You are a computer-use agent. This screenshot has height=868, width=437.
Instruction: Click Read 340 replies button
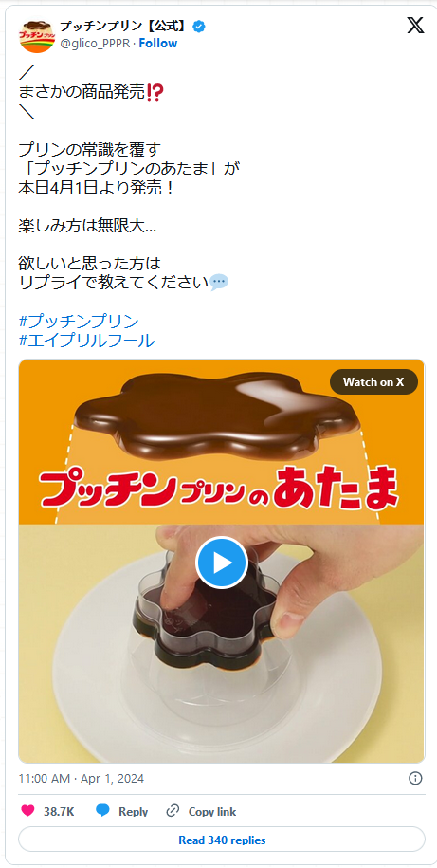222,840
